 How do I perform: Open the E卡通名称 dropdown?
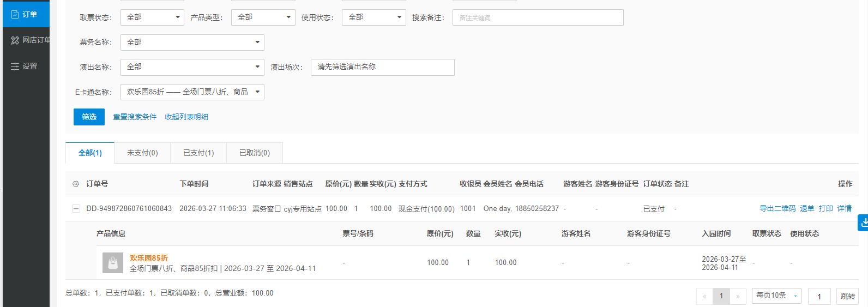coord(192,92)
